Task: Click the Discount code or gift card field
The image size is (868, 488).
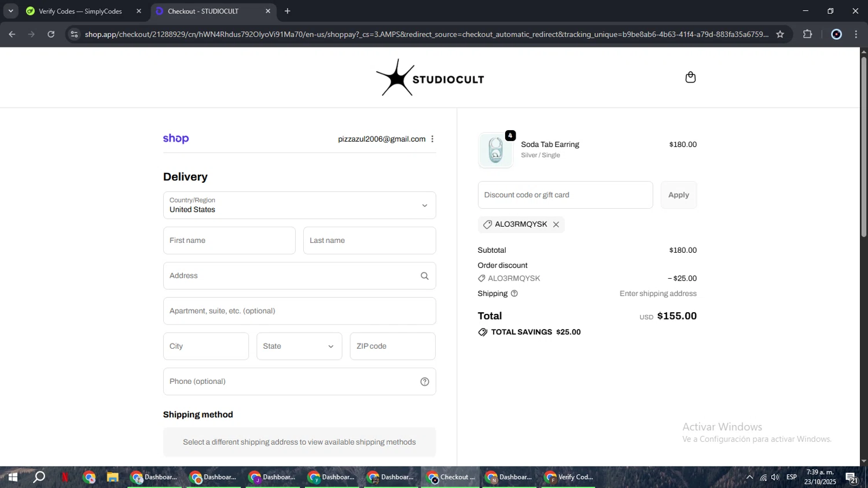Action: [x=565, y=195]
